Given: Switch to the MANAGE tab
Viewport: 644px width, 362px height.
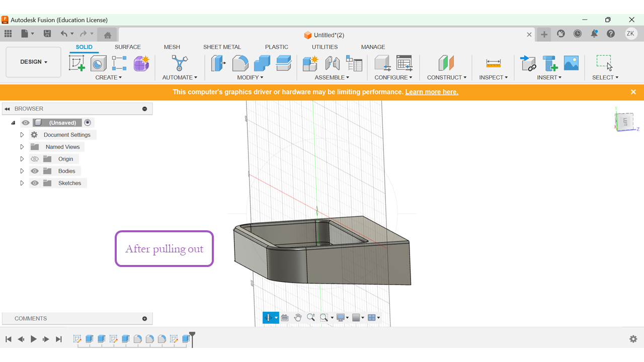Looking at the screenshot, I should (373, 47).
